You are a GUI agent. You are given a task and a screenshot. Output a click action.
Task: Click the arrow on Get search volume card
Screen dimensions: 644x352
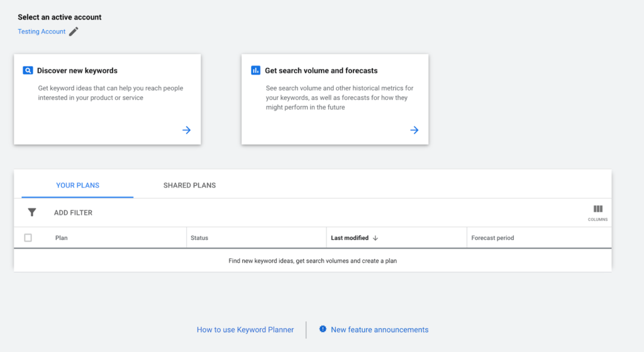click(414, 130)
